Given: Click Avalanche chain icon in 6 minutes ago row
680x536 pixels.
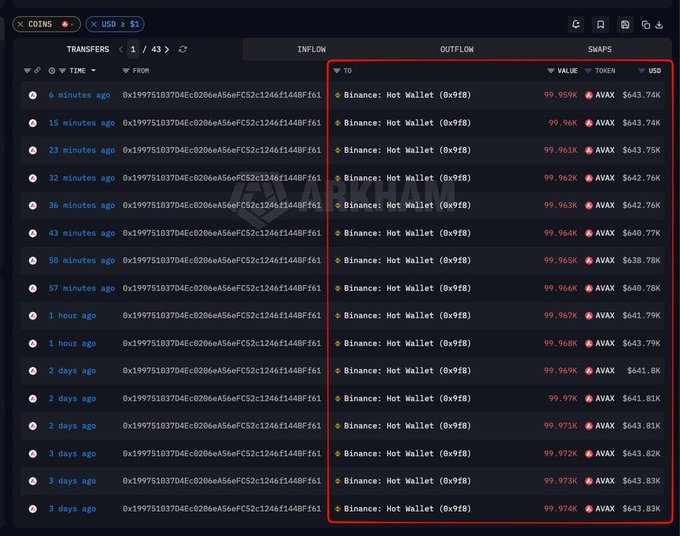Looking at the screenshot, I should click(x=33, y=95).
